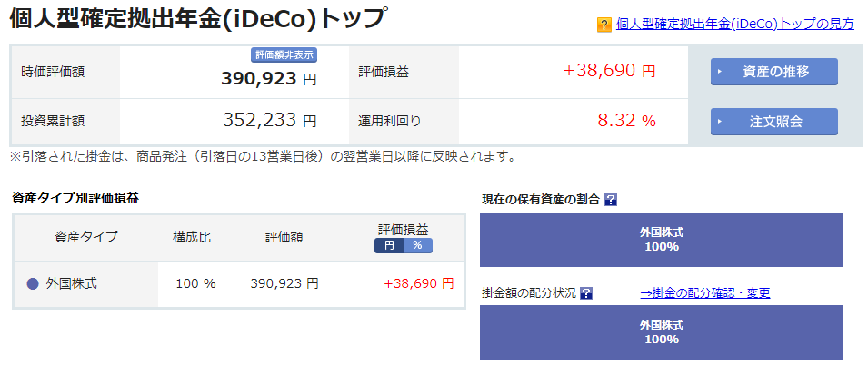
Task: Open the iDeCoトップの見方 help link
Action: click(x=735, y=25)
